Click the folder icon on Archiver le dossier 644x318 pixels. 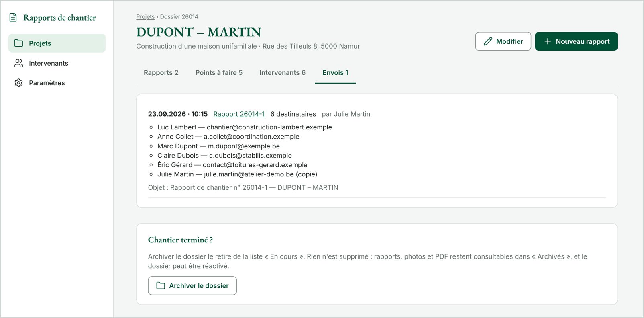[x=161, y=285]
